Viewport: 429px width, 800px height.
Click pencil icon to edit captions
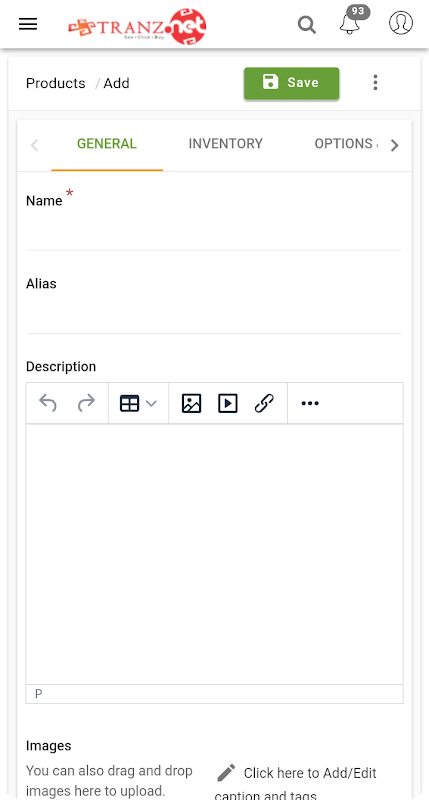[226, 772]
